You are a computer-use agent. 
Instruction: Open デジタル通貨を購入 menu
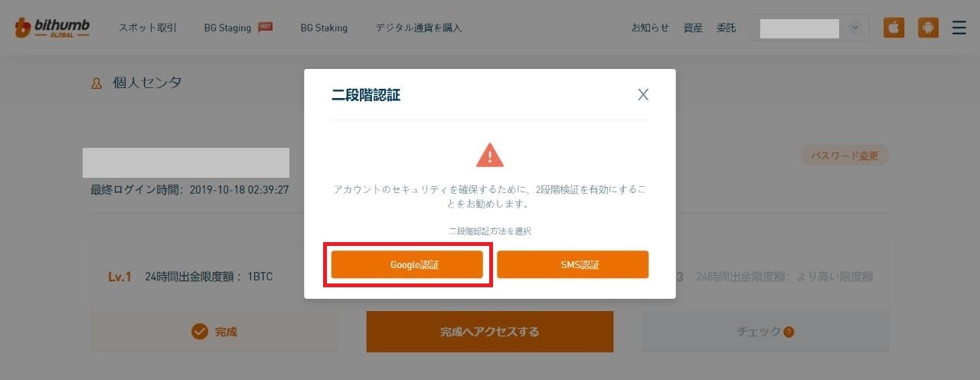click(x=419, y=28)
